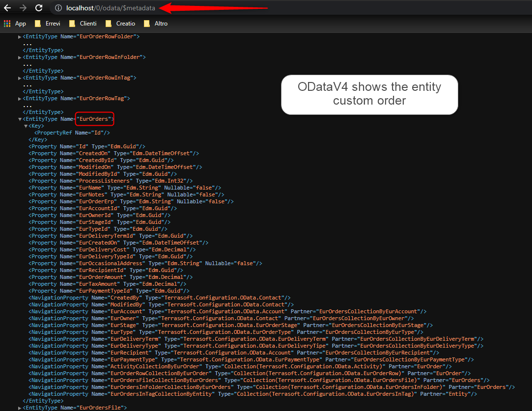
Task: Select the EurName property line
Action: coord(125,188)
